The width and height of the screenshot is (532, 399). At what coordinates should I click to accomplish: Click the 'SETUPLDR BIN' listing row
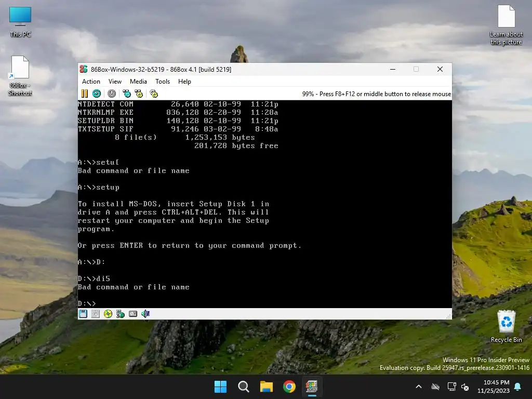pyautogui.click(x=178, y=121)
